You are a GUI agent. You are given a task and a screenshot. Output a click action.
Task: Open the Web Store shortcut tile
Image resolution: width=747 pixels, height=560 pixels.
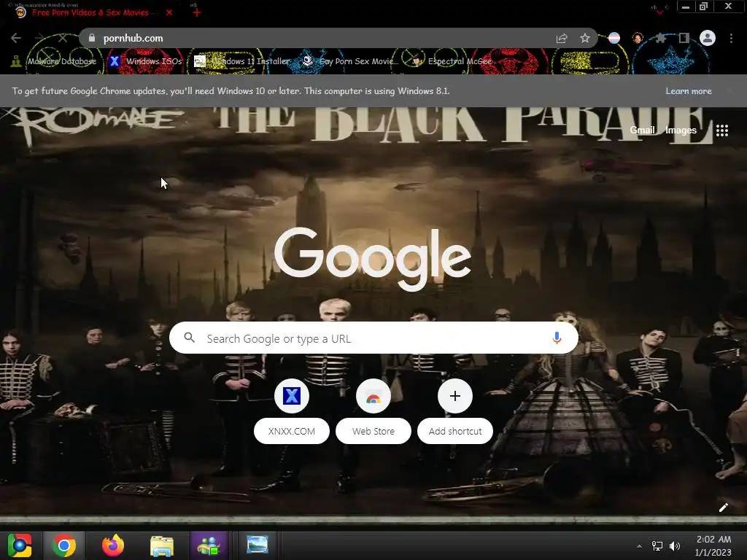373,411
